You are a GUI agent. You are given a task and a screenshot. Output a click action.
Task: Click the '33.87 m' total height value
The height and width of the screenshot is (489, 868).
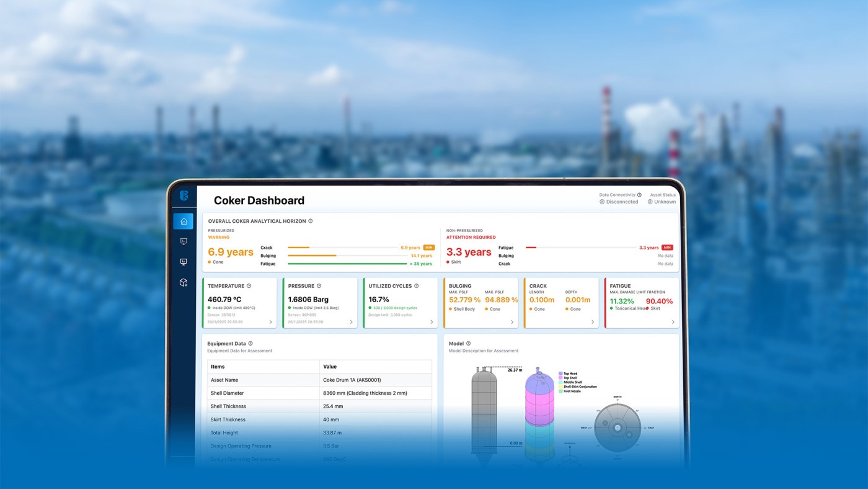332,433
